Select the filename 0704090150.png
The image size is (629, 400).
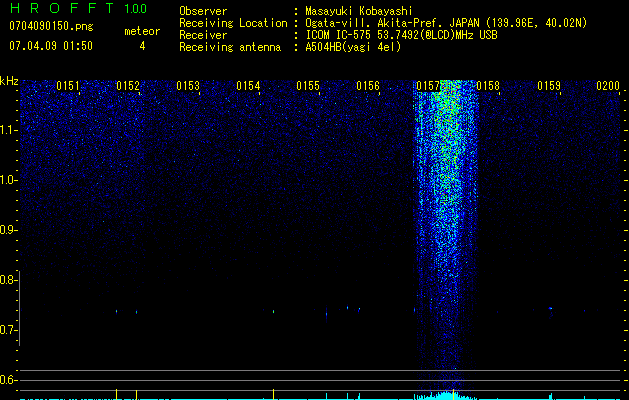(51, 26)
